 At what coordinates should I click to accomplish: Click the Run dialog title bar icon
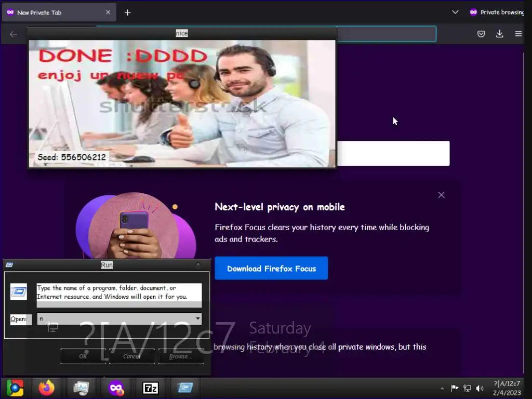pos(9,264)
